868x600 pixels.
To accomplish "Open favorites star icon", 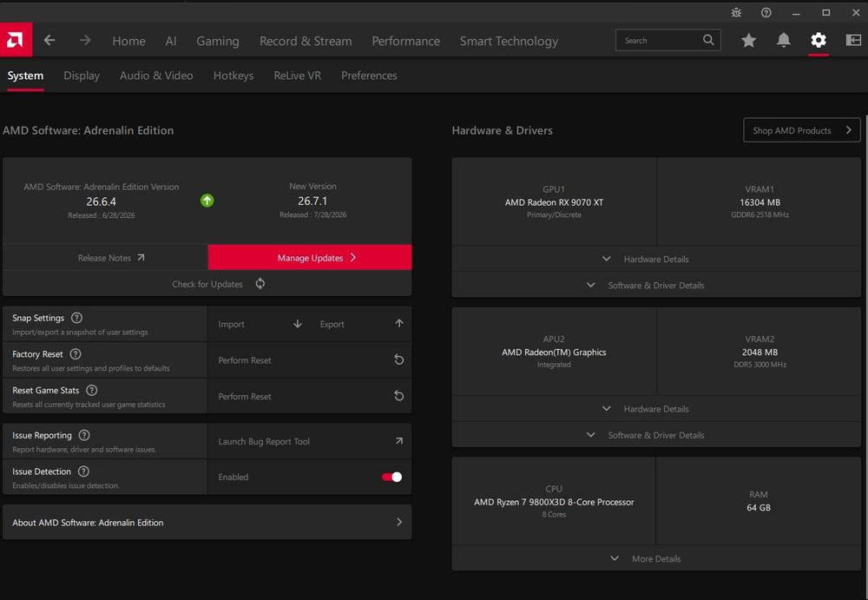I will (x=748, y=40).
